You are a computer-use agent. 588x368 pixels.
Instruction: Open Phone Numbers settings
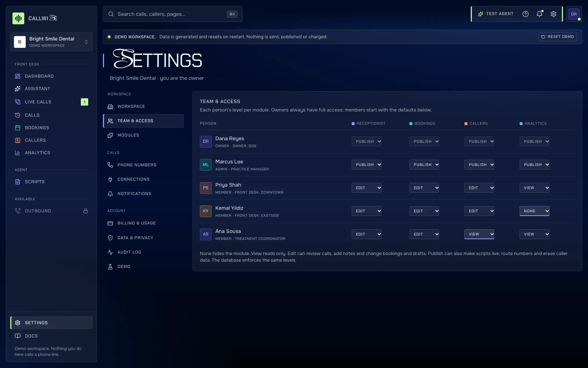[x=143, y=165]
